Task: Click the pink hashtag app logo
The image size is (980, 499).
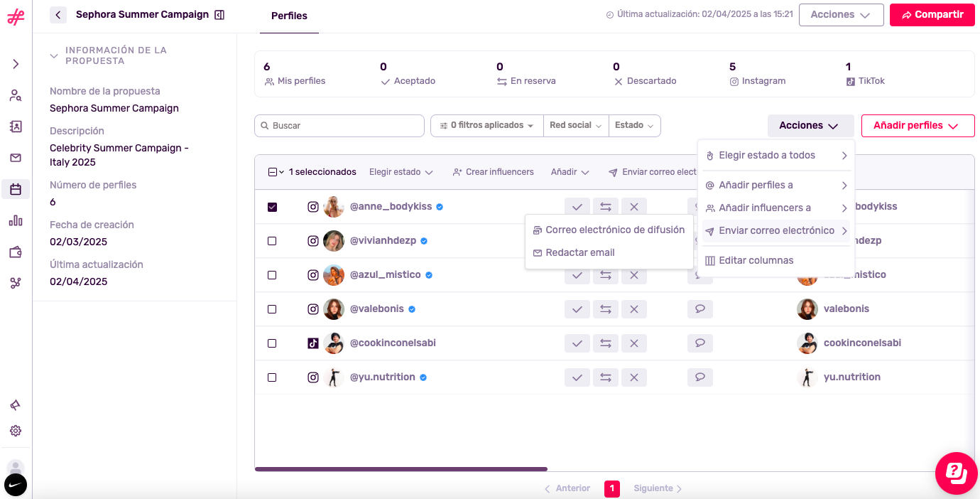Action: coord(16,17)
